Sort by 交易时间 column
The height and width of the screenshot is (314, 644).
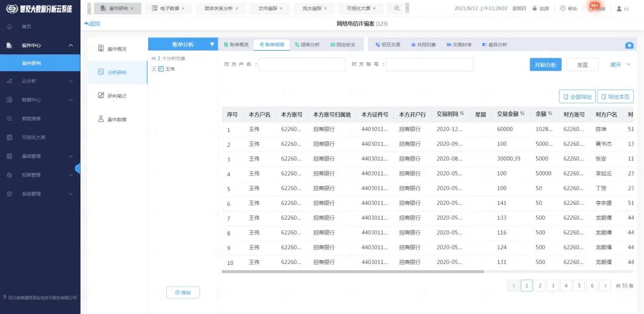pos(462,114)
